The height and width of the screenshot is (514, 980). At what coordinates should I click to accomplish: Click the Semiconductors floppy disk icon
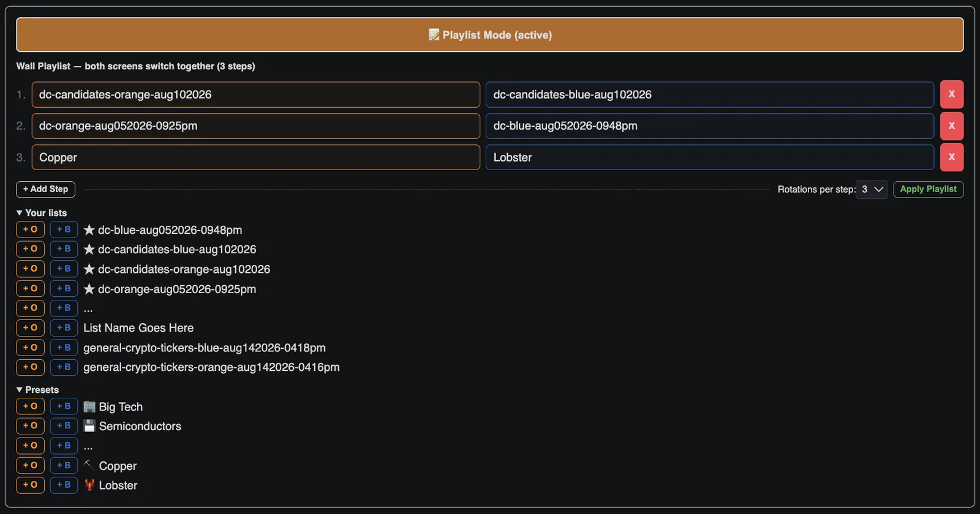[x=89, y=426]
